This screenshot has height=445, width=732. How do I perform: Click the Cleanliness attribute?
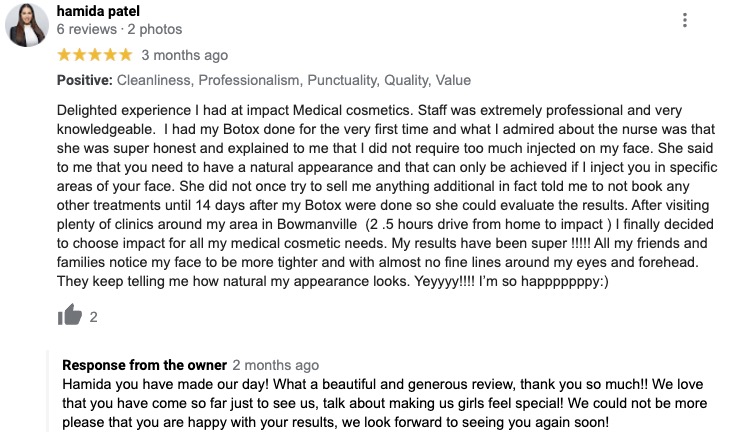pos(157,80)
